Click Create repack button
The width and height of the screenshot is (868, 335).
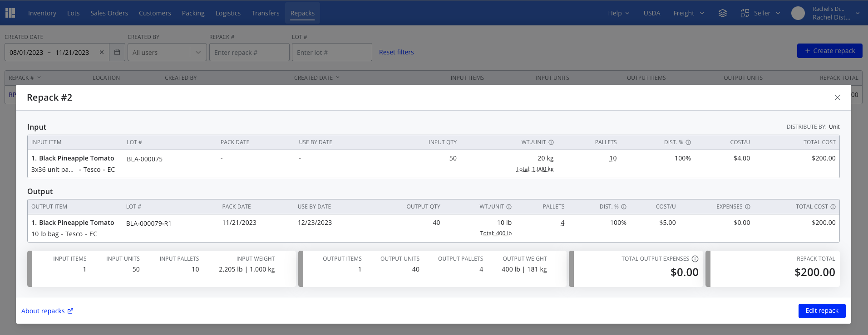[829, 51]
